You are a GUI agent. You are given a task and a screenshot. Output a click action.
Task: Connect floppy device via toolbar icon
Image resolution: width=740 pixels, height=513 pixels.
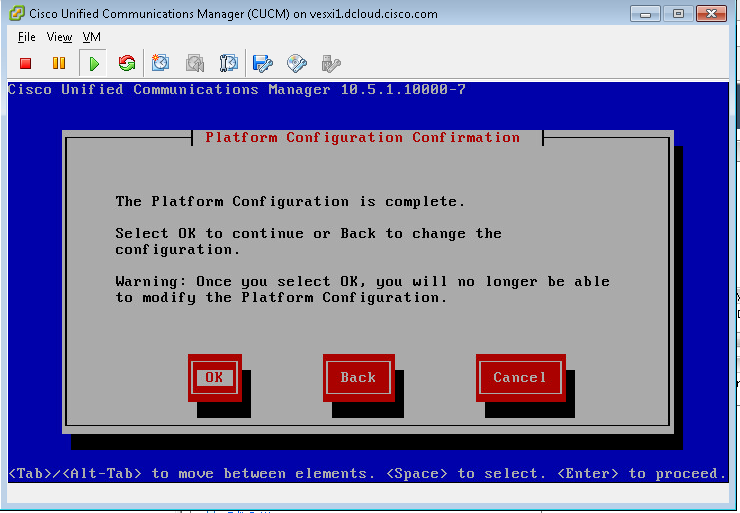[262, 63]
